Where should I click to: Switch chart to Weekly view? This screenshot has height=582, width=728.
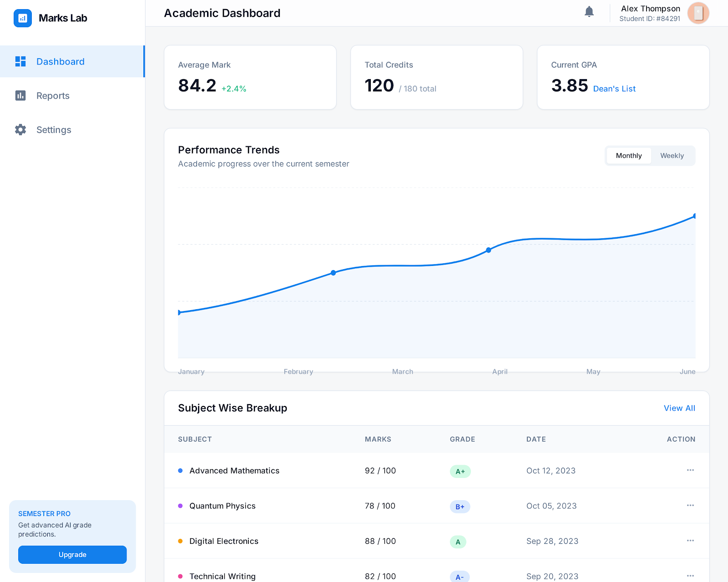point(672,156)
